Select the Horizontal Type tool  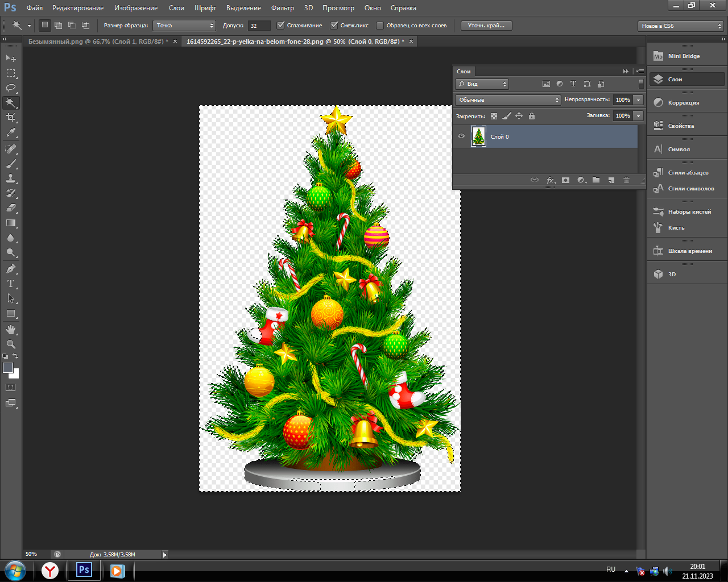pos(11,284)
